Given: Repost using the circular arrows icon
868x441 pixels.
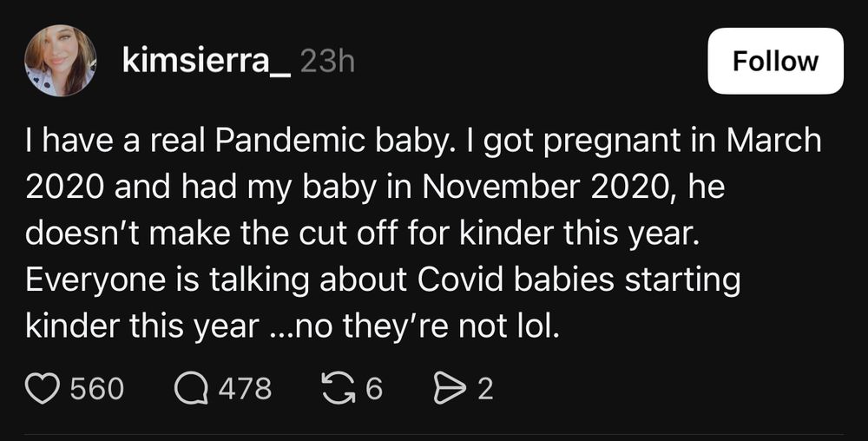Looking at the screenshot, I should click(339, 388).
